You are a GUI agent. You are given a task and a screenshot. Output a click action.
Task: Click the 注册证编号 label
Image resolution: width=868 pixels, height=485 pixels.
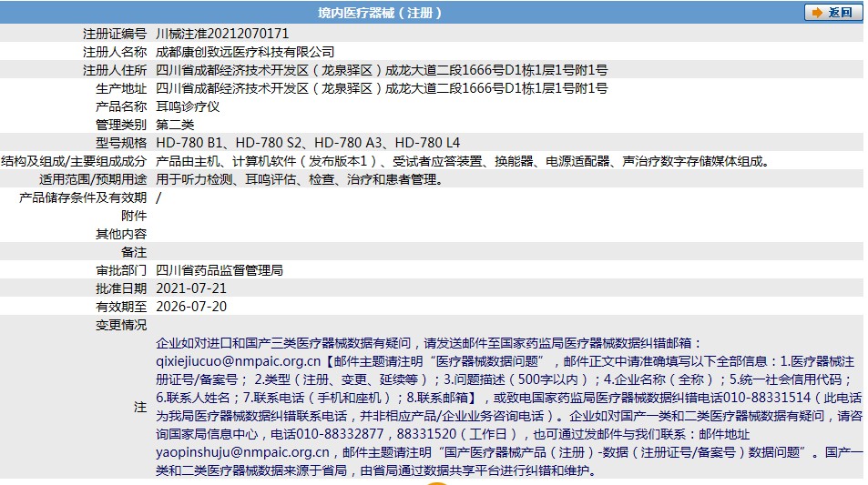115,34
